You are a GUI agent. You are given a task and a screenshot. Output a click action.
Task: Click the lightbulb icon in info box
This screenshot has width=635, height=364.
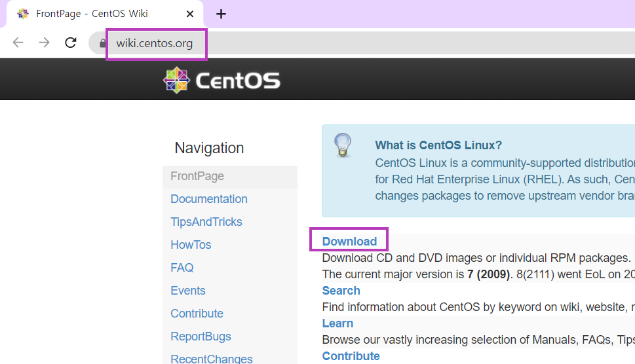[343, 145]
